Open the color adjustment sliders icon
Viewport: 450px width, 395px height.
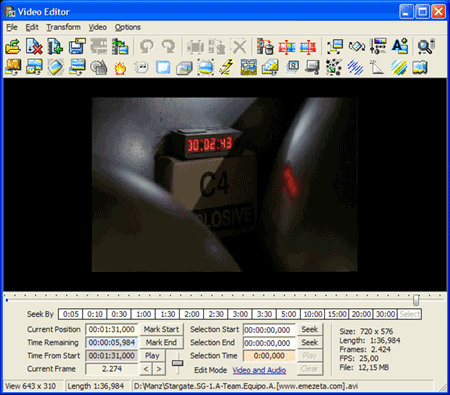[378, 46]
